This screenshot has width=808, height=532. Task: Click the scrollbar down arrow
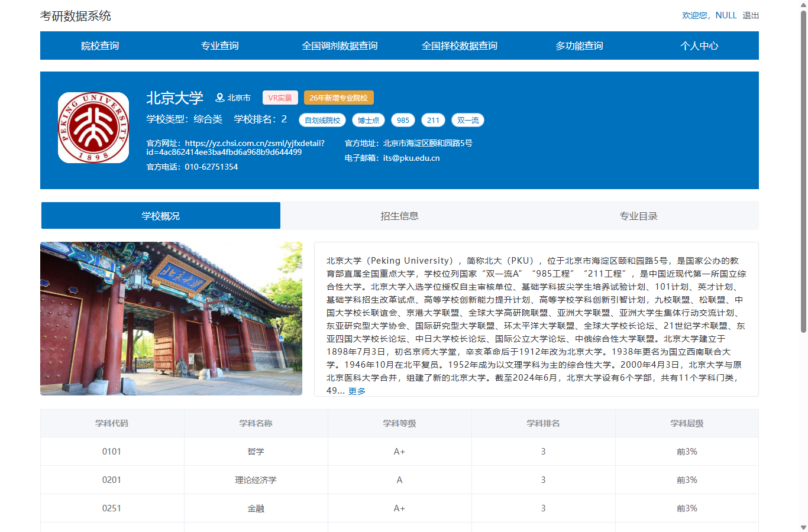point(803,527)
